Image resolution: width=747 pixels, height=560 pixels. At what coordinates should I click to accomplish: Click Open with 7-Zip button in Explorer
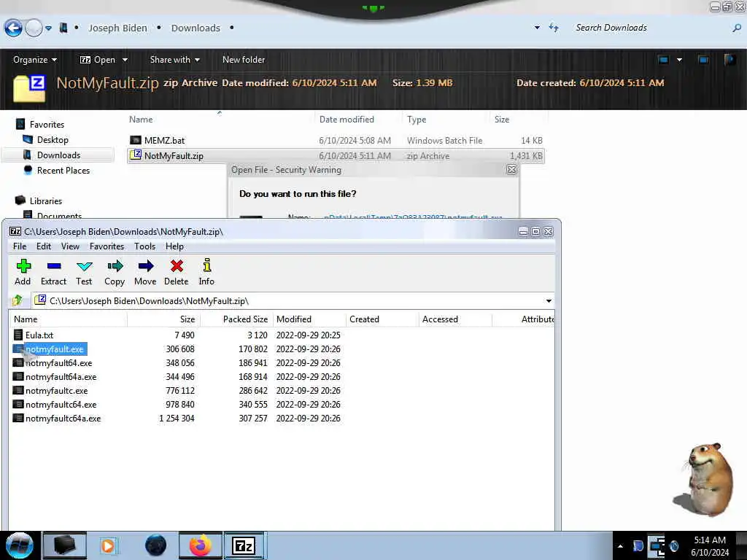[98, 60]
